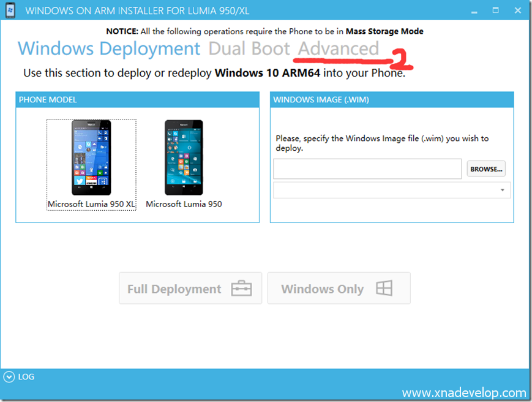
Task: Maximize the installer window
Action: click(x=496, y=10)
